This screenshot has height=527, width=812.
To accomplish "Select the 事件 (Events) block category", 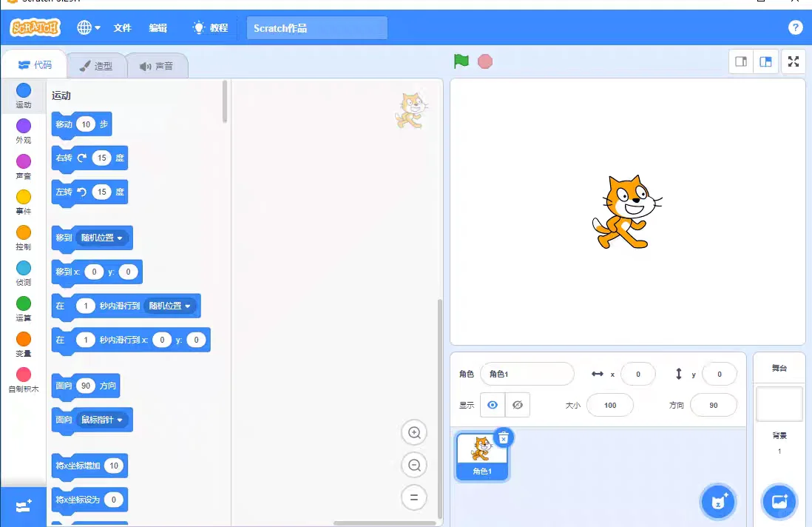I will pos(23,201).
